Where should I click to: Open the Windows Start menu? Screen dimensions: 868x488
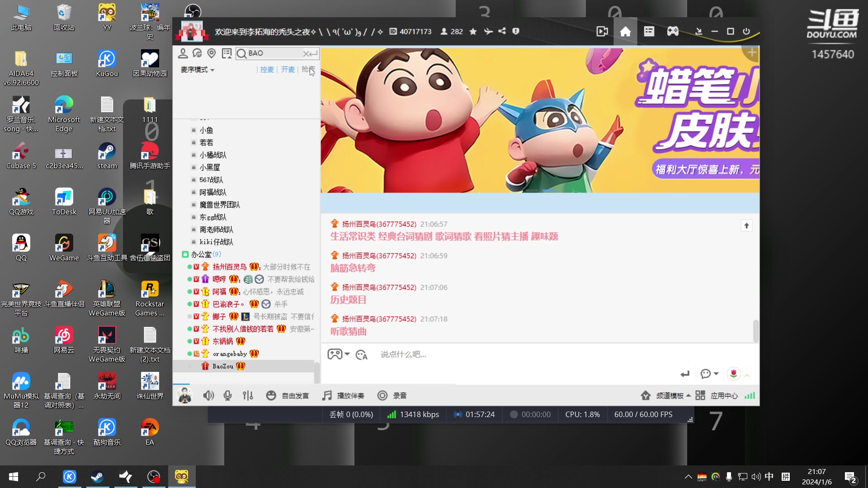(x=13, y=477)
